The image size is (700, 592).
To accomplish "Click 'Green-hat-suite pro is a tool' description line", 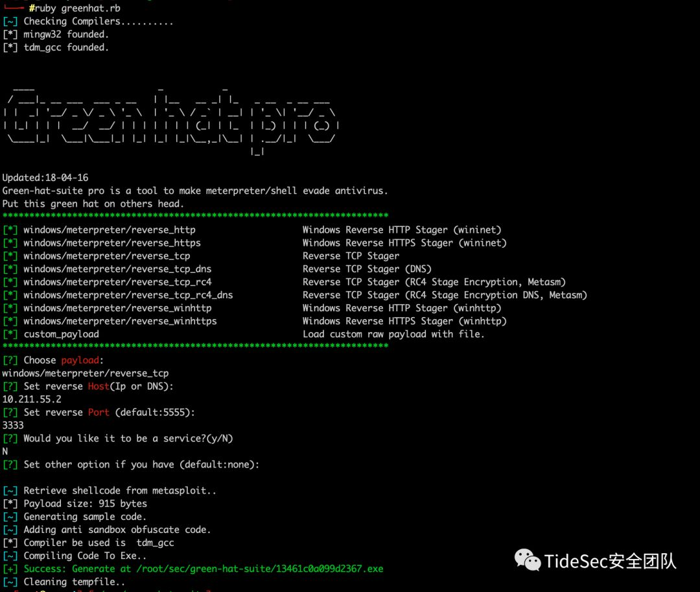I will click(194, 191).
